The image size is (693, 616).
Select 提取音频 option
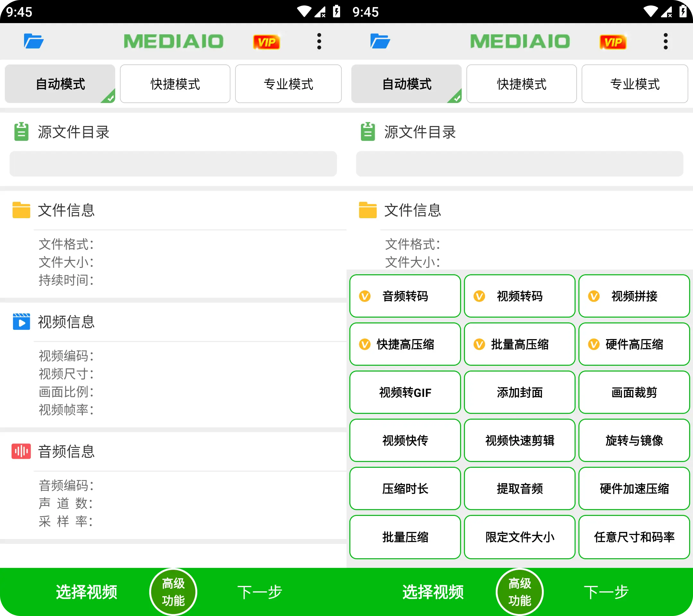click(x=519, y=489)
